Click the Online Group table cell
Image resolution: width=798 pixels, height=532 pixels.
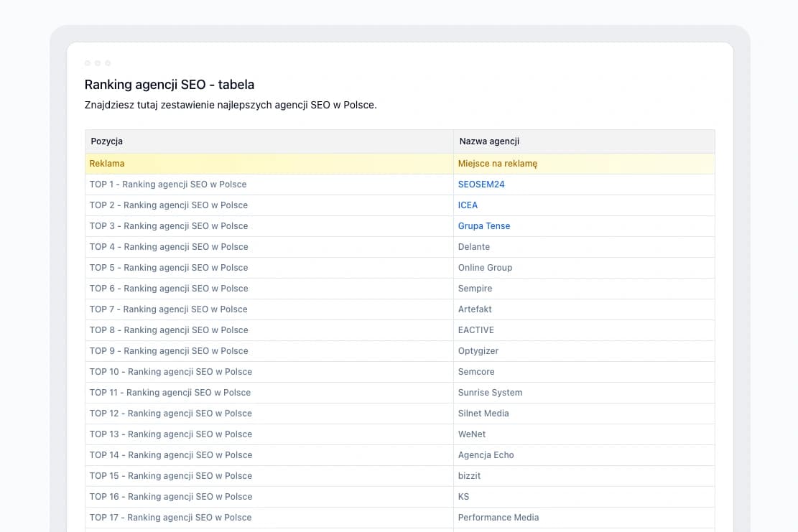485,268
